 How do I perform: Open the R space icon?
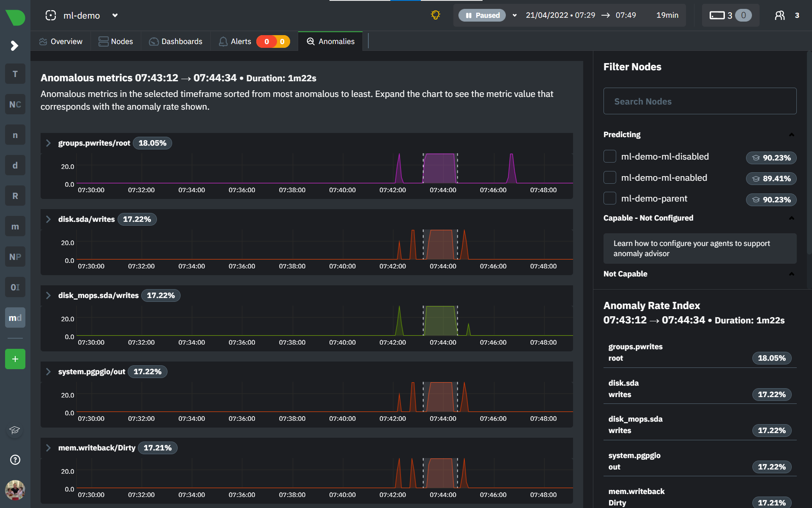tap(15, 196)
